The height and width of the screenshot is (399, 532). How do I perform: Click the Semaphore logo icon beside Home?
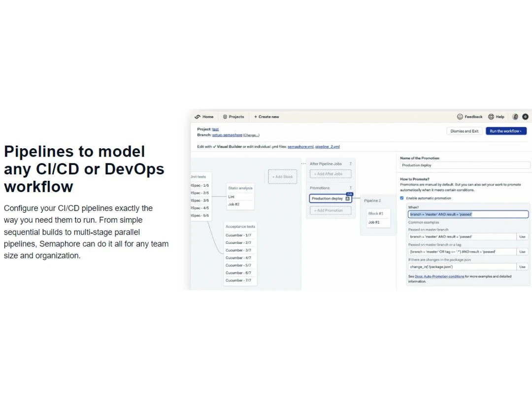198,117
